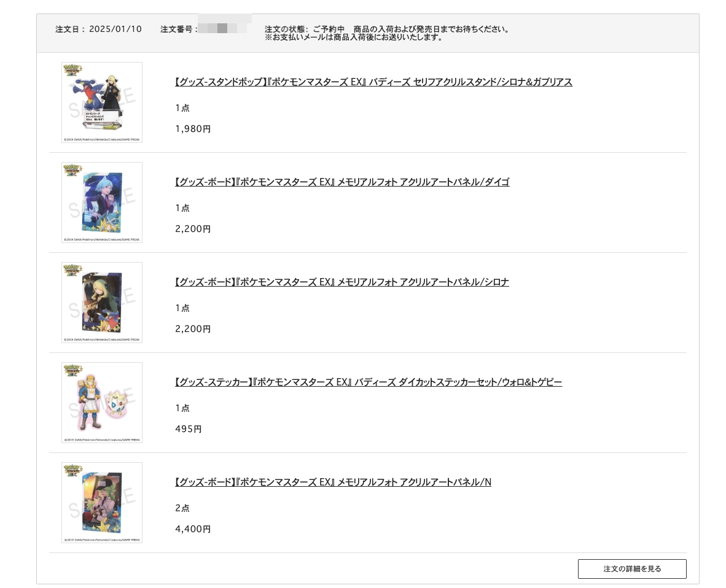Click the order date 2025/01/10 text

115,29
